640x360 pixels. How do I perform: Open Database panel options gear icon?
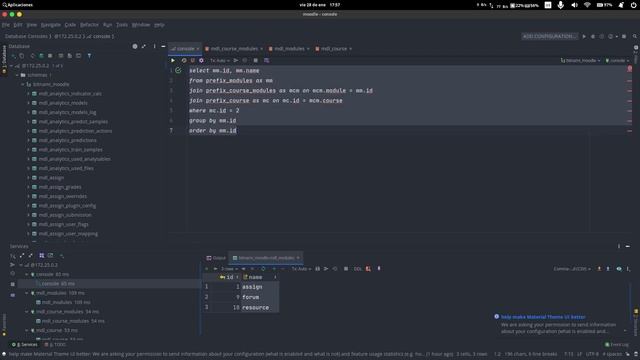[135, 46]
